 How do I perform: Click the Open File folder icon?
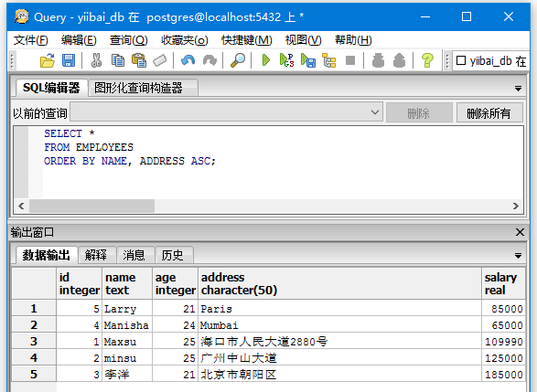tap(48, 61)
